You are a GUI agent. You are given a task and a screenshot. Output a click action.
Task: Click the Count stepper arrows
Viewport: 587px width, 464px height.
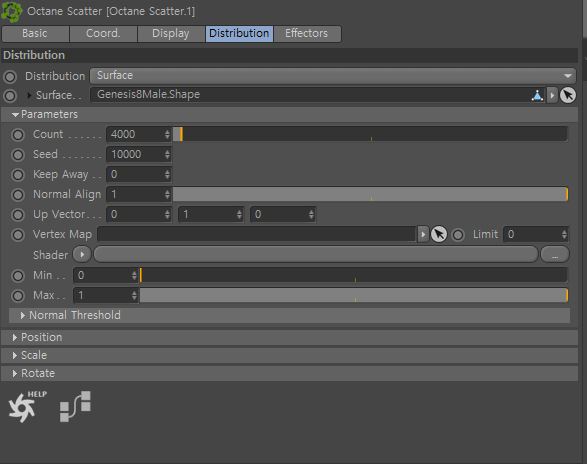[x=167, y=134]
